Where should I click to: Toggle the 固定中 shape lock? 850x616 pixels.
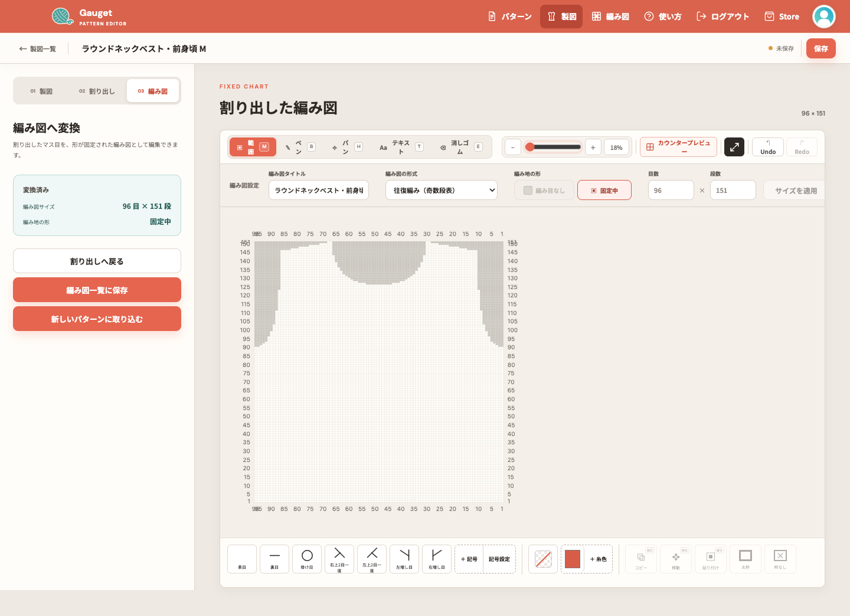[604, 191]
